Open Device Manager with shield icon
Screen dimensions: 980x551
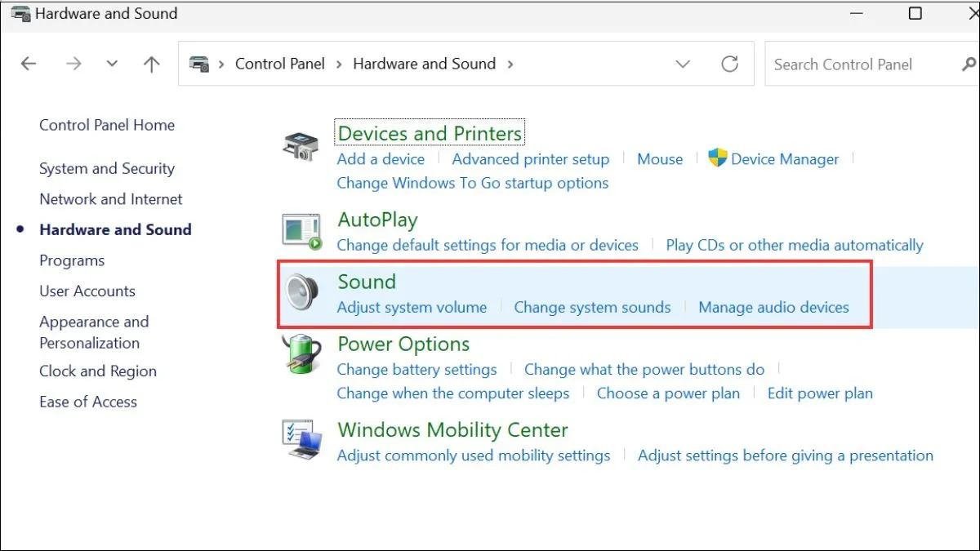773,159
